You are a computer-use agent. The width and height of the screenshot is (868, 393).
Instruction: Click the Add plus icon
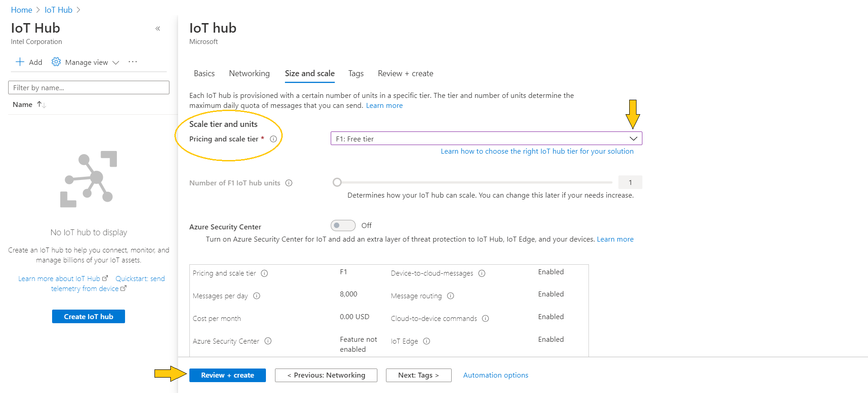[x=20, y=62]
